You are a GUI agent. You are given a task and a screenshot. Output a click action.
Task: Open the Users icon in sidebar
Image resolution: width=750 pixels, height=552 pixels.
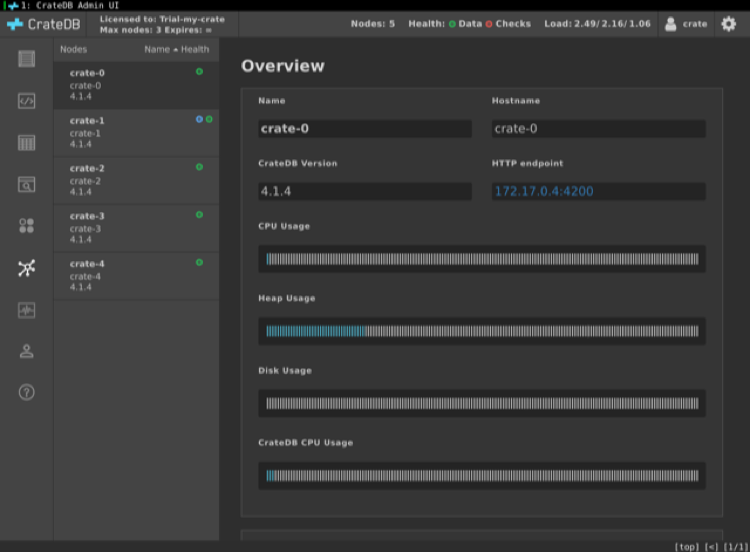point(27,351)
